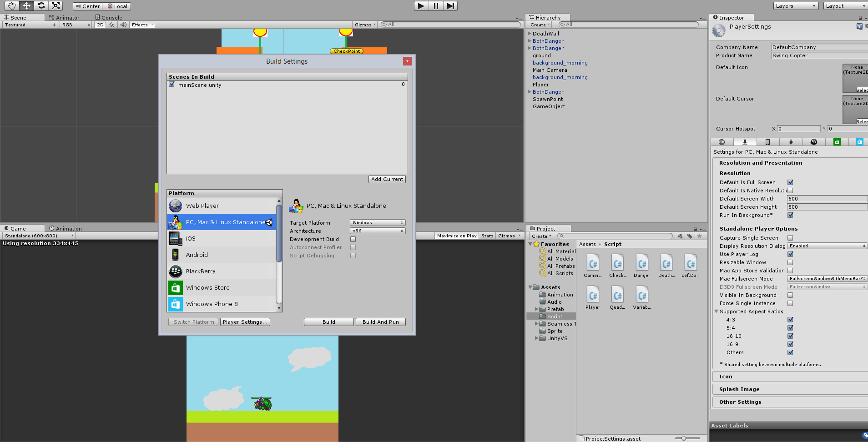Toggle scene audio speaker icon

tap(123, 25)
